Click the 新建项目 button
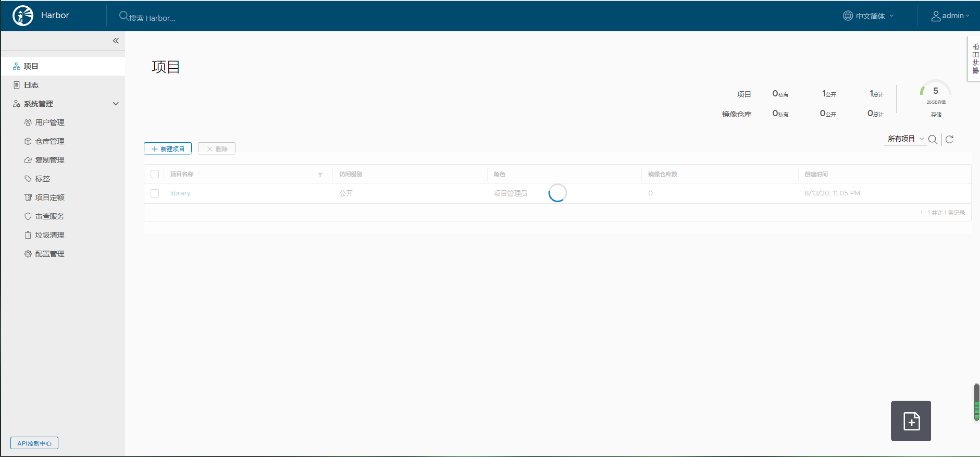The image size is (980, 457). 168,149
